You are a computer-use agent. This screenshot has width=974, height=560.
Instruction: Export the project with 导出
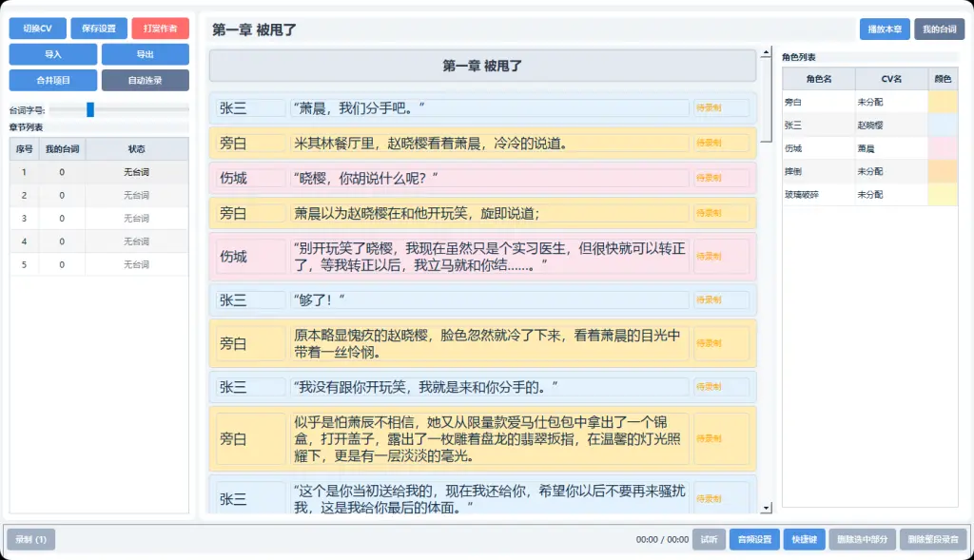point(146,54)
